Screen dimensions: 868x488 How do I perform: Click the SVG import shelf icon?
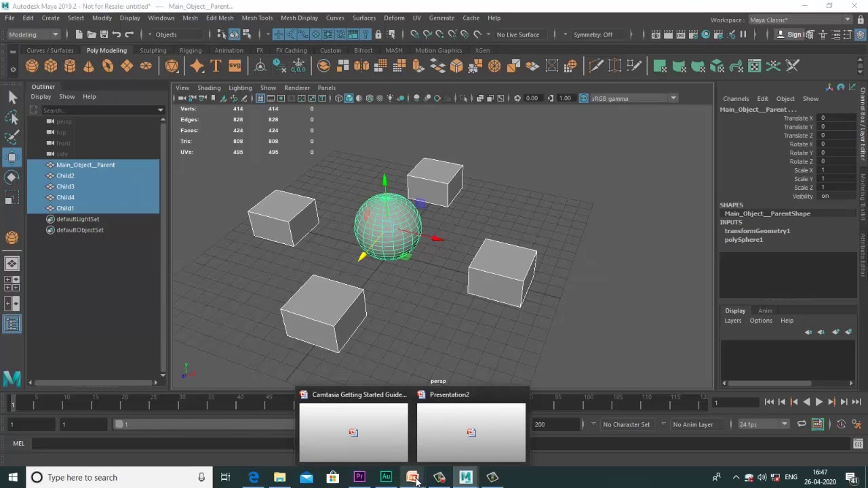235,66
